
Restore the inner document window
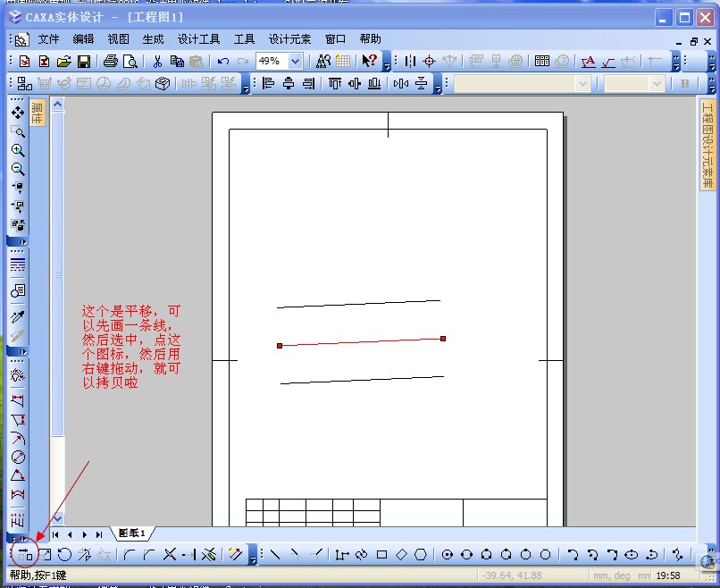point(693,42)
